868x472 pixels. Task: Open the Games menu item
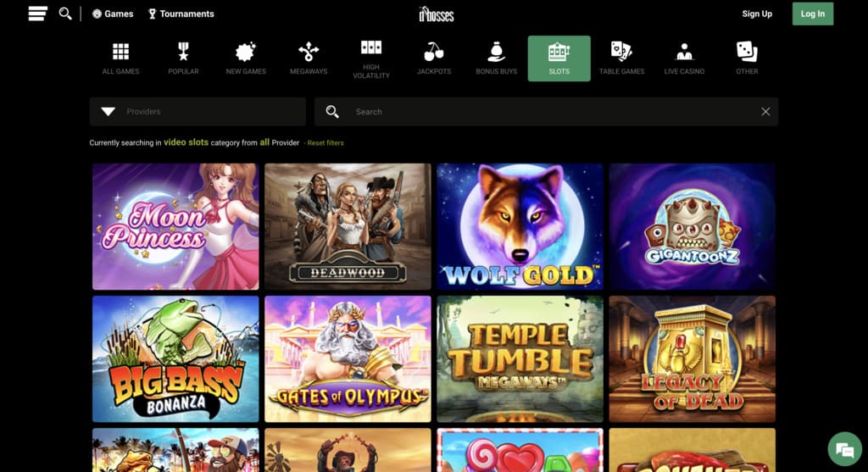(x=113, y=14)
